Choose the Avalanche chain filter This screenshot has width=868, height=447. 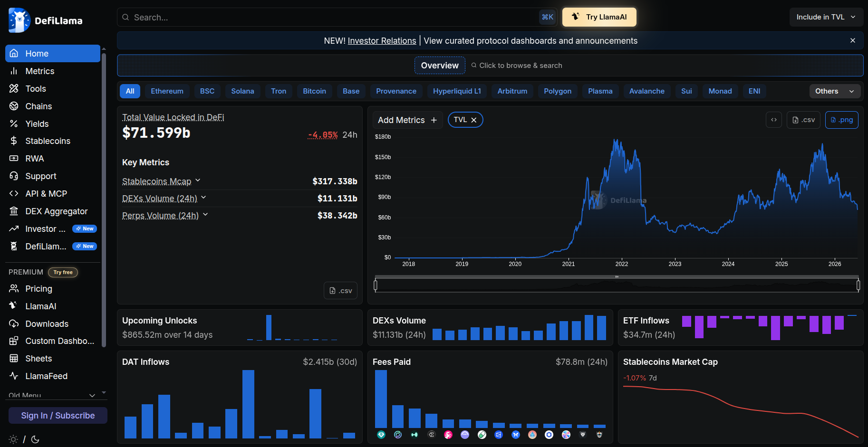pyautogui.click(x=647, y=91)
